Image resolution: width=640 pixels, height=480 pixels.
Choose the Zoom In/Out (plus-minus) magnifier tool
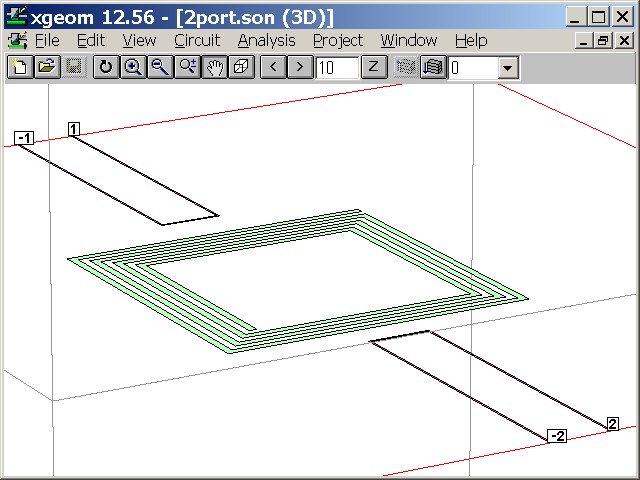click(x=187, y=67)
